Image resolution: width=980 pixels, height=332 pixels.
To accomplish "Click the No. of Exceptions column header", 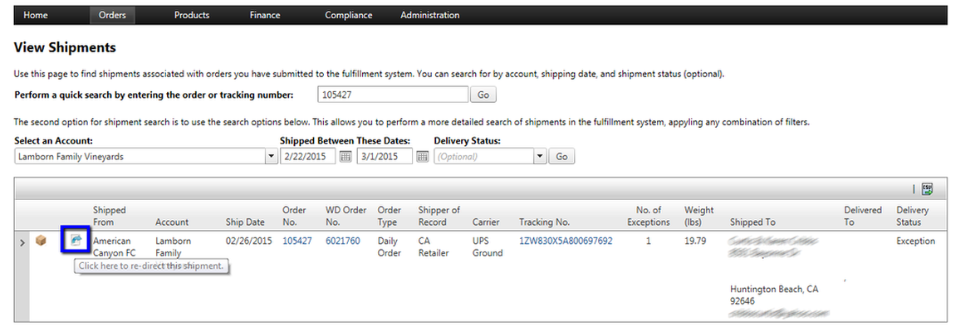I will click(x=648, y=216).
